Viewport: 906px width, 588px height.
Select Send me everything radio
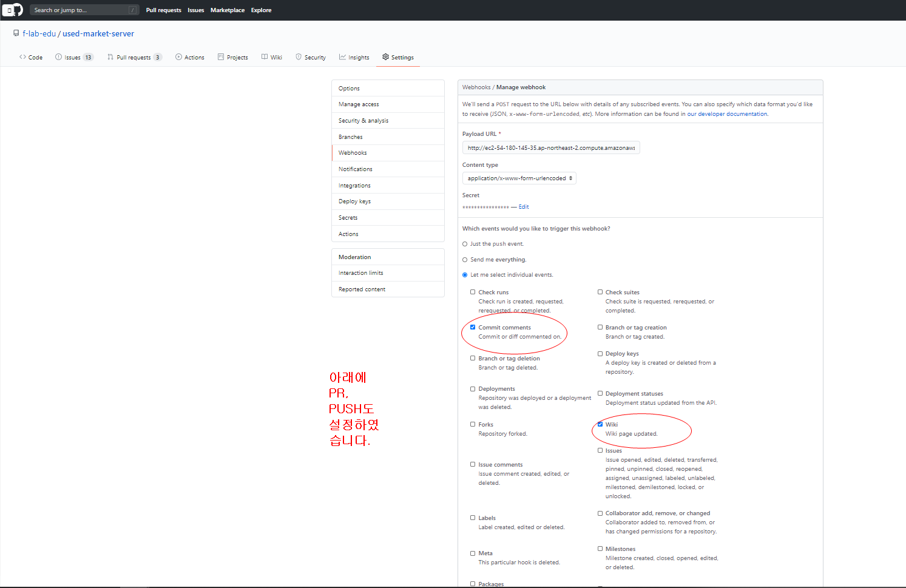click(465, 260)
